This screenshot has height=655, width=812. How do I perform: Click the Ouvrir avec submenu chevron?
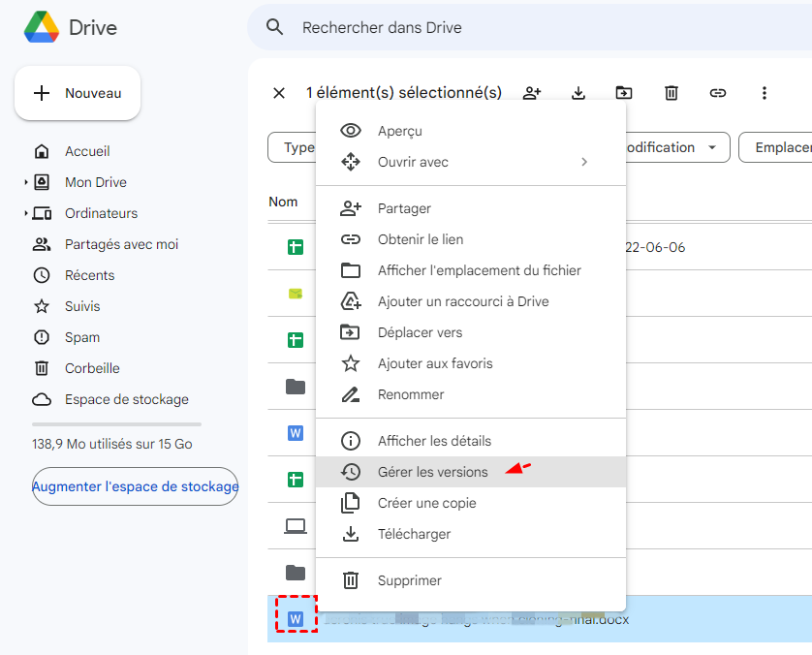coord(584,162)
